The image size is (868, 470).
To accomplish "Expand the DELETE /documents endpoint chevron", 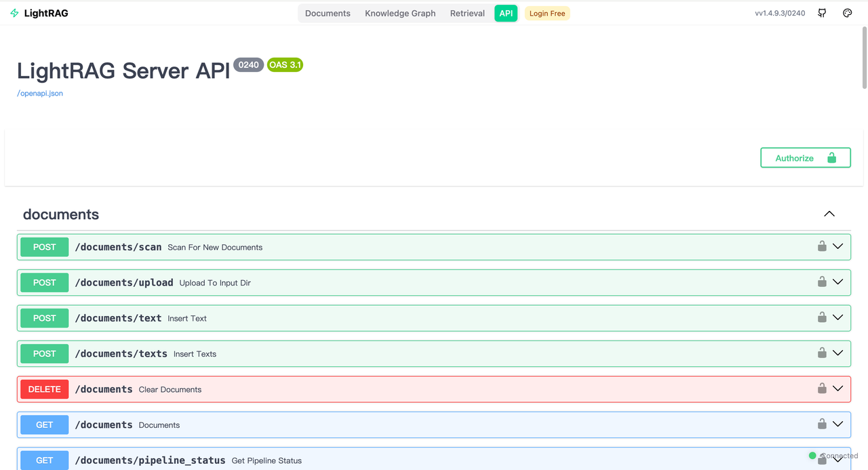I will [837, 389].
